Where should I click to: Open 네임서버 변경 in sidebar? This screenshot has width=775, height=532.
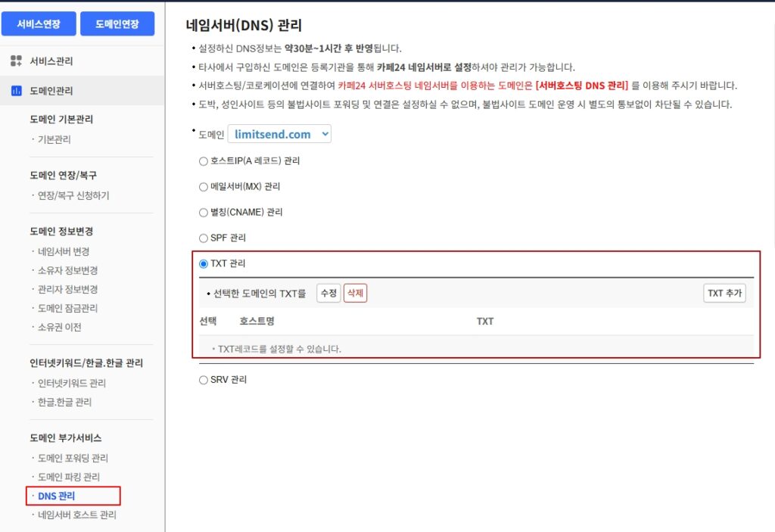point(64,251)
